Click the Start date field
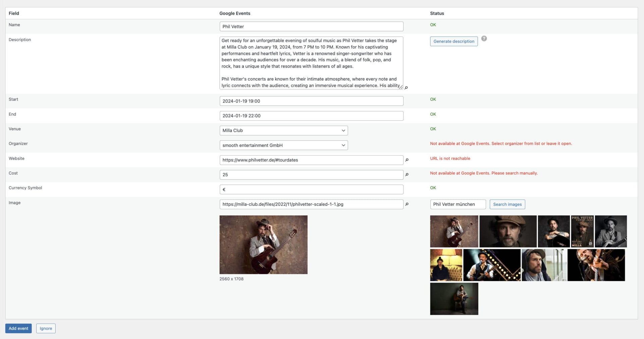Image resolution: width=644 pixels, height=339 pixels. point(311,101)
